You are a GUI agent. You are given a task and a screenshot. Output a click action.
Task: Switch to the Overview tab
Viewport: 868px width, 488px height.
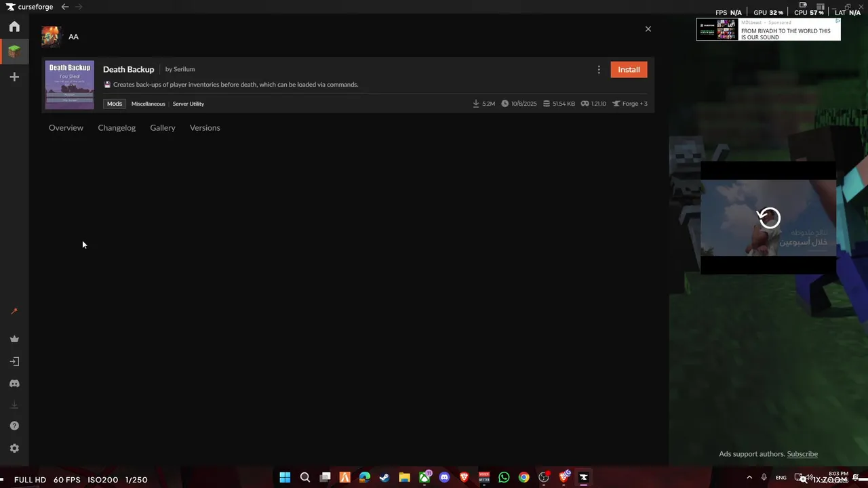click(x=66, y=127)
